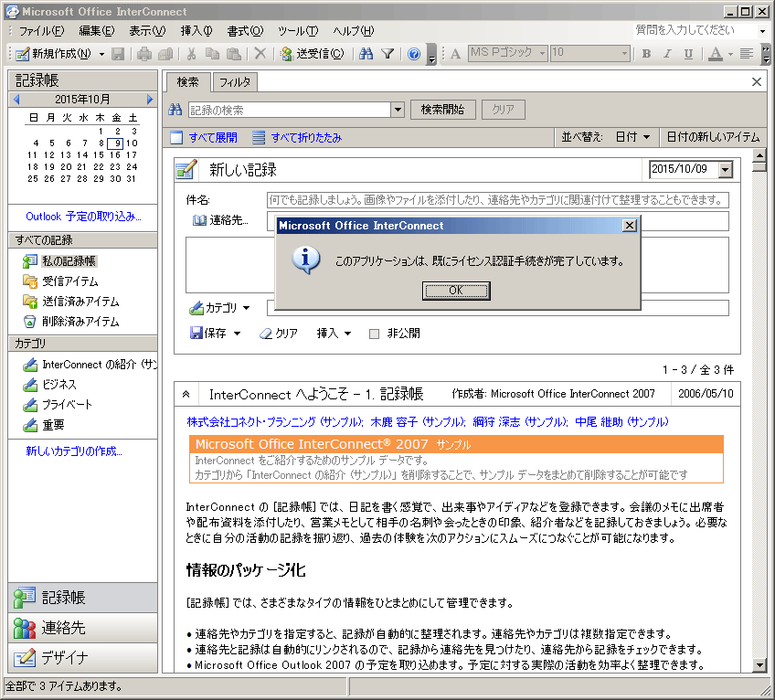Click the print preview icon in toolbar
Viewport: 775px width, 700px height.
click(x=165, y=53)
